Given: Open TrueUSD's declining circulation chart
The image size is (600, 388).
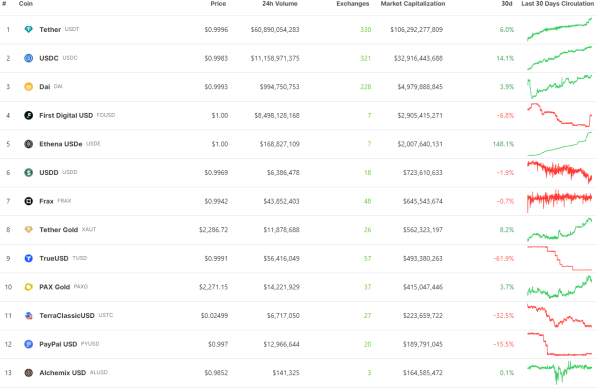Looking at the screenshot, I should (x=559, y=258).
